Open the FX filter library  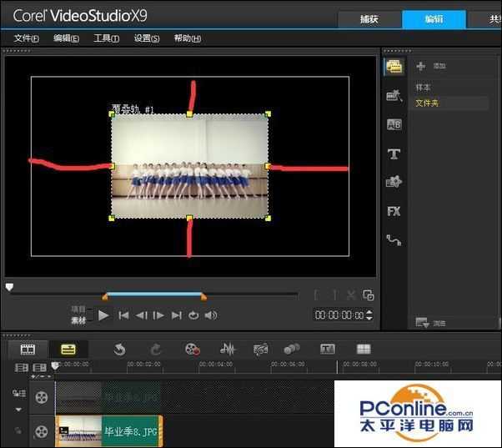394,211
